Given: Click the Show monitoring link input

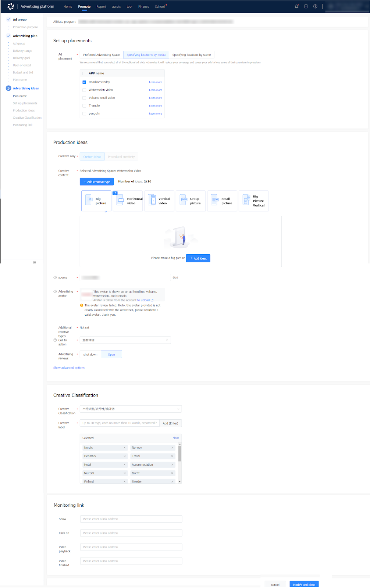Looking at the screenshot, I should coord(131,519).
